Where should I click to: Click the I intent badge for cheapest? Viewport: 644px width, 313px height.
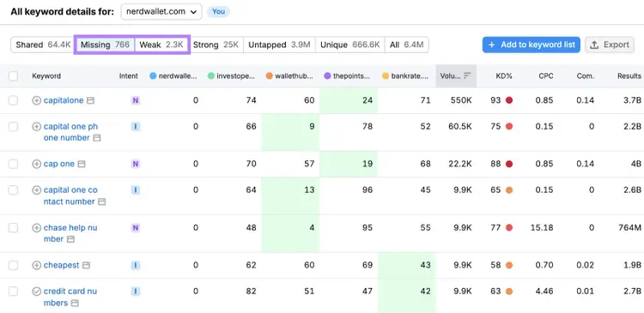coord(136,266)
